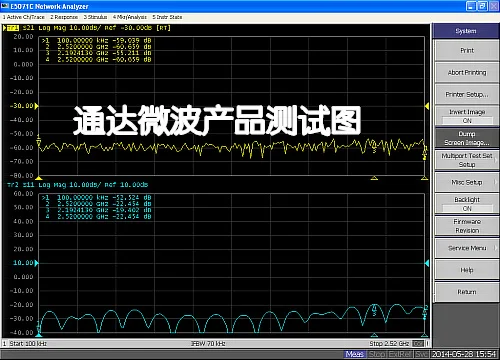The height and width of the screenshot is (360, 500).
Task: Select the Tr1 S21 trace title
Action: pos(88,28)
